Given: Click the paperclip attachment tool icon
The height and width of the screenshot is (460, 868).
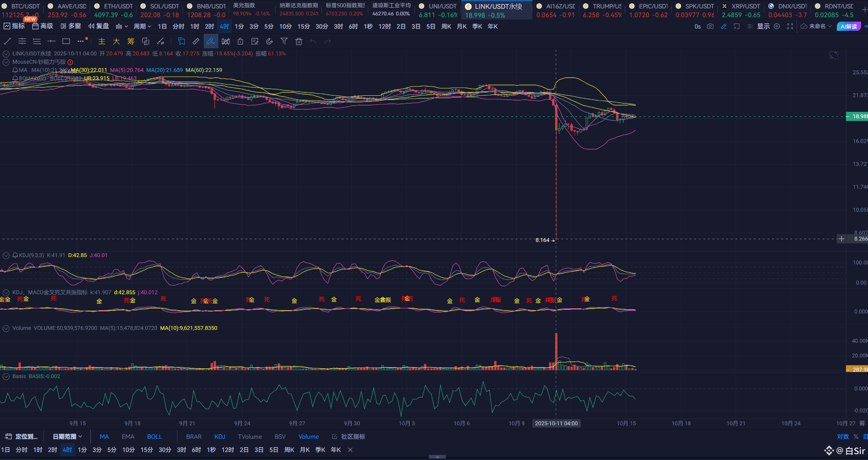Looking at the screenshot, I should pyautogui.click(x=269, y=41).
